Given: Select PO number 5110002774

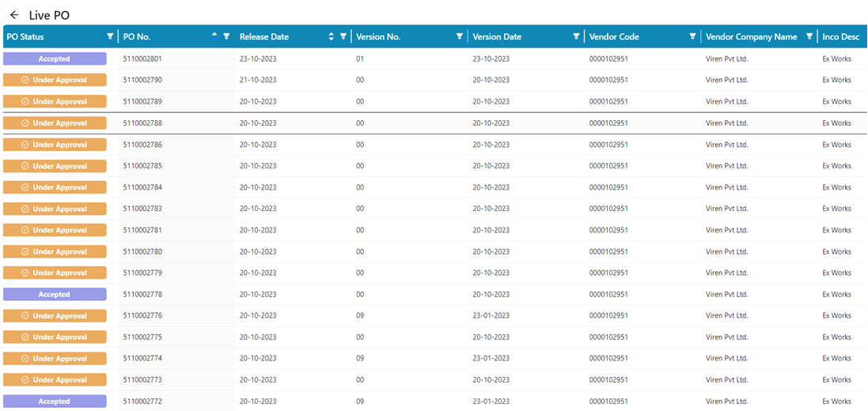Looking at the screenshot, I should pos(143,359).
